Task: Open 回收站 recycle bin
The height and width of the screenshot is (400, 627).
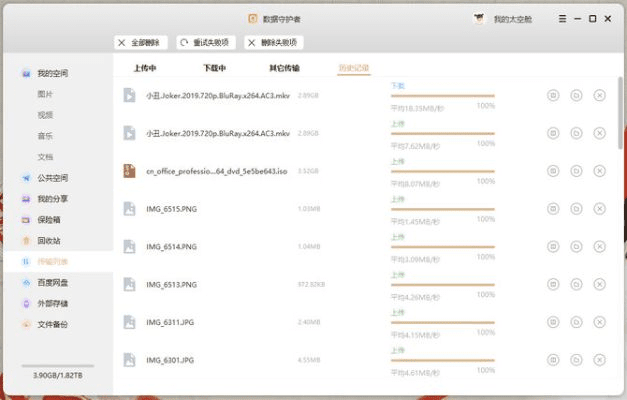Action: pyautogui.click(x=48, y=240)
